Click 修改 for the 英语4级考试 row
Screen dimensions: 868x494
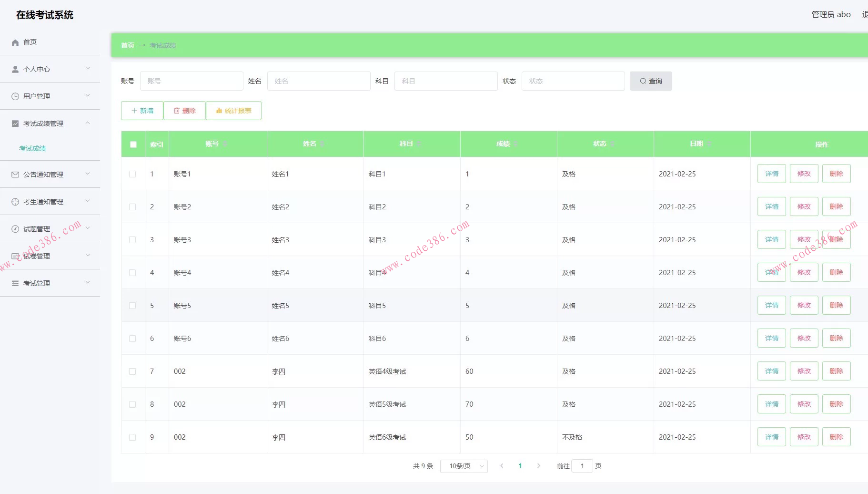coord(804,371)
